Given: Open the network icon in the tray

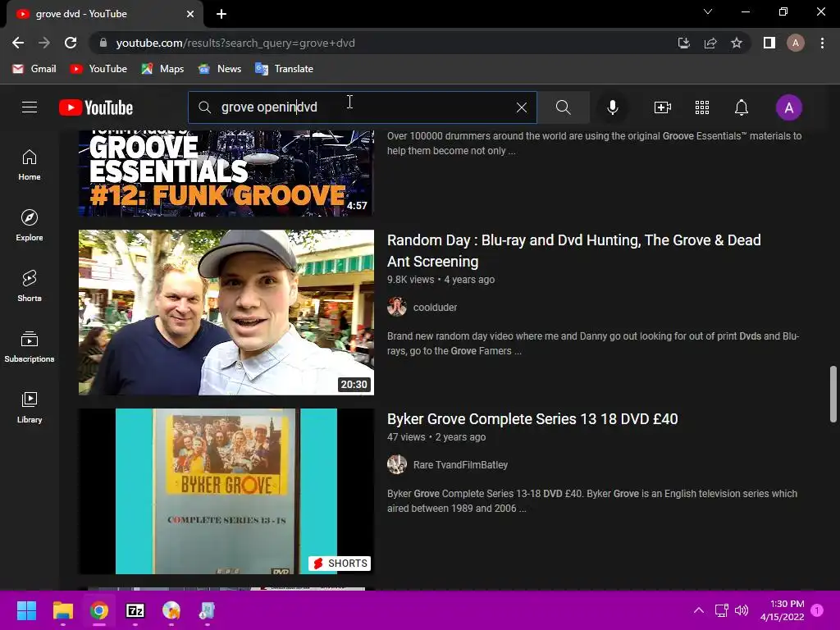Looking at the screenshot, I should pyautogui.click(x=721, y=610).
